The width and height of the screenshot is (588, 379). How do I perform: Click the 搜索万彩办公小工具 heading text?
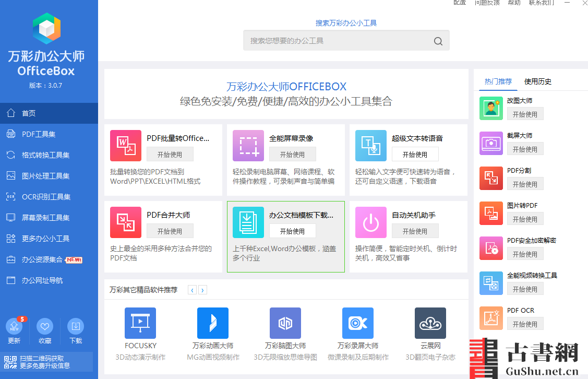pyautogui.click(x=346, y=23)
